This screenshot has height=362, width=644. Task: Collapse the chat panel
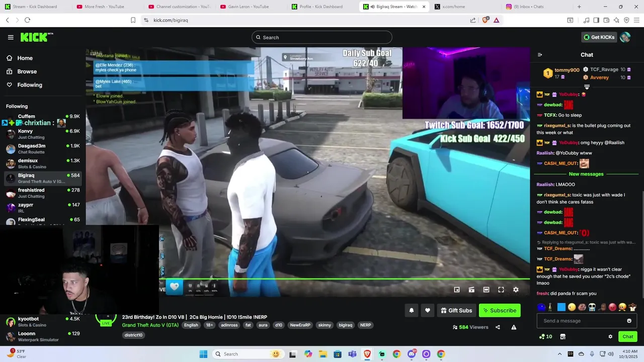coord(540,55)
